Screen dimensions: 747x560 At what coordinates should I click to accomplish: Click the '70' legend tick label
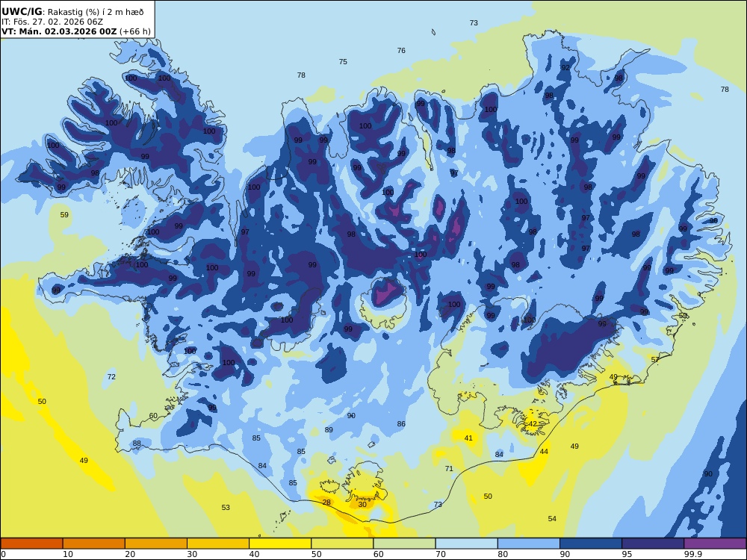click(440, 554)
